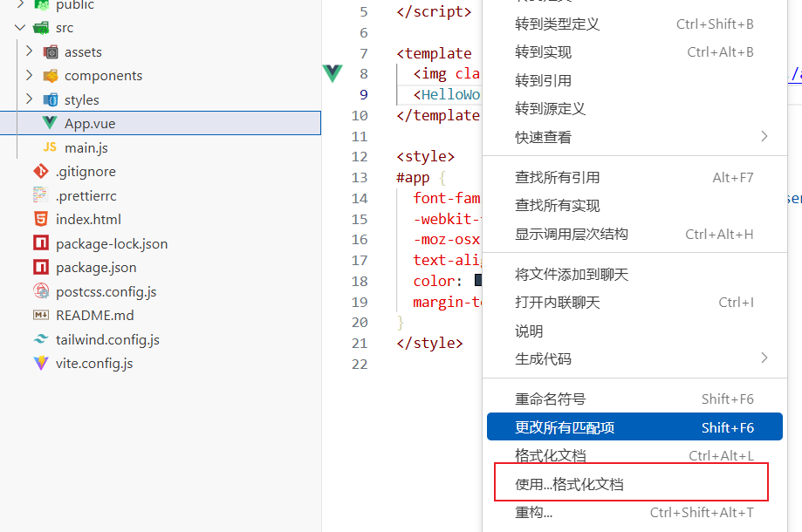The height and width of the screenshot is (532, 802).
Task: Click the </style> closing tag
Action: coord(429,343)
